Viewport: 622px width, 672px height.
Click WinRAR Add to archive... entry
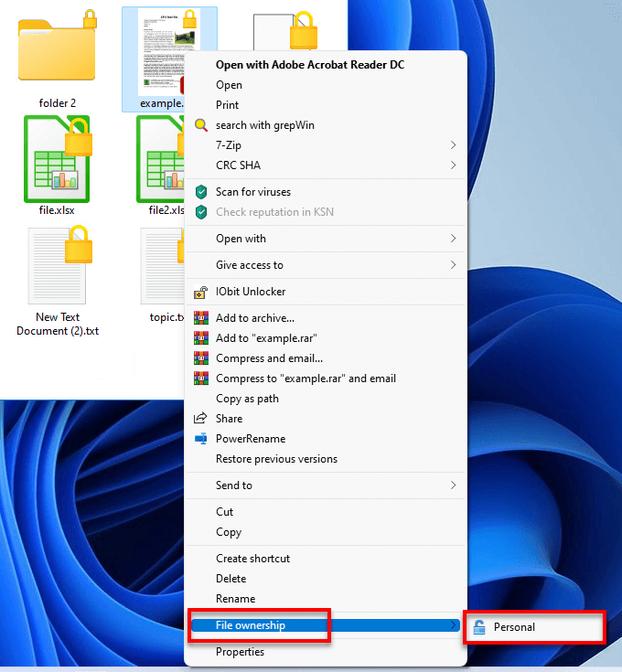(x=254, y=318)
